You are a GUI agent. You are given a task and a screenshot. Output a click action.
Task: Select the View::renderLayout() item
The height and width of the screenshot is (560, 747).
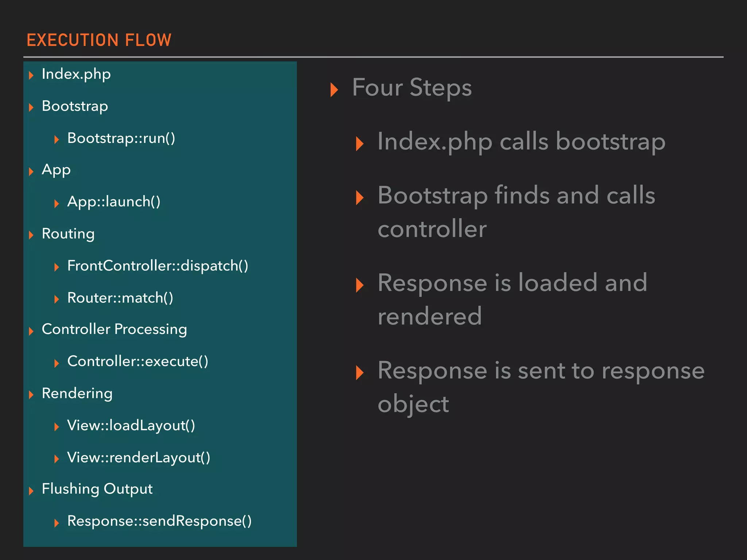tap(139, 458)
